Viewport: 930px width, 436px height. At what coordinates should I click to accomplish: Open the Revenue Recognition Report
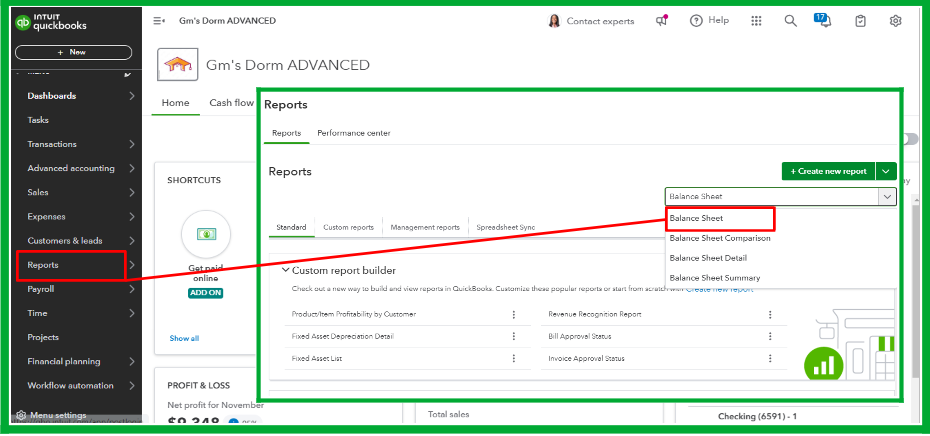(x=595, y=314)
